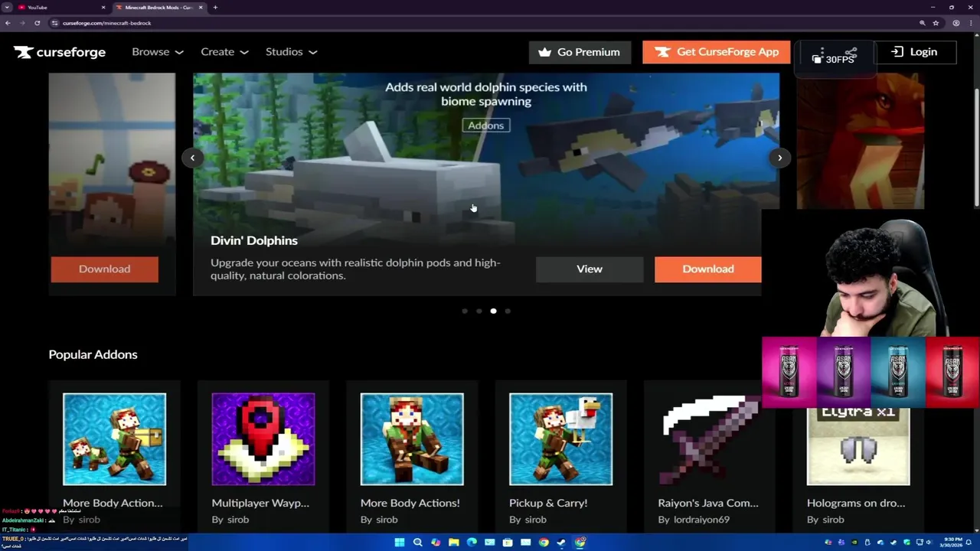Open the Holograms on dro... addon thumbnail
The width and height of the screenshot is (980, 551).
pyautogui.click(x=858, y=447)
